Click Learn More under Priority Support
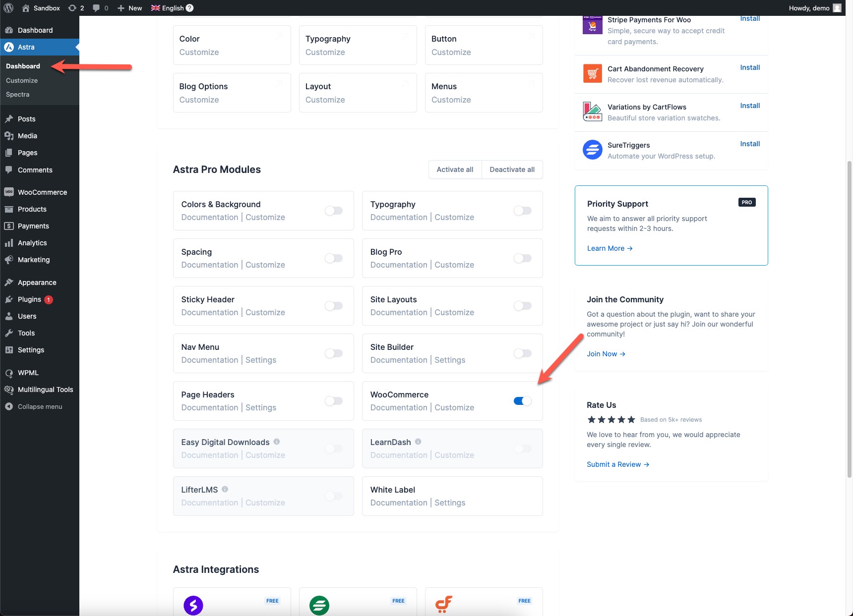Viewport: 853px width, 616px height. (609, 248)
